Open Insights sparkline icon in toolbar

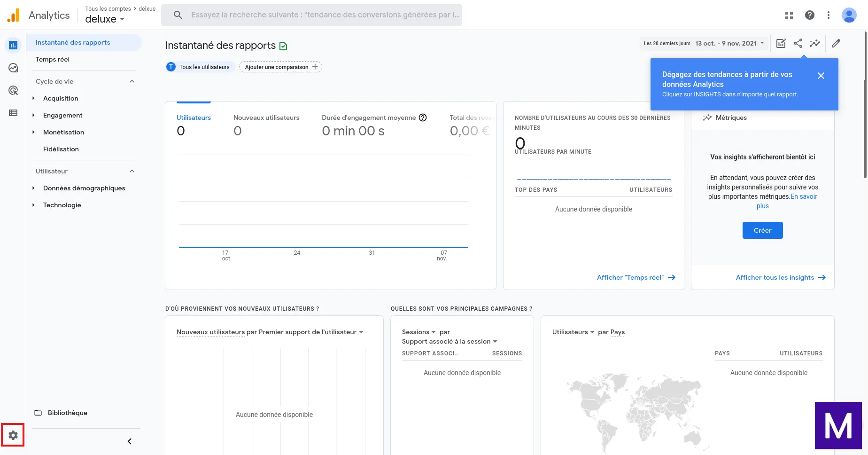pos(815,43)
